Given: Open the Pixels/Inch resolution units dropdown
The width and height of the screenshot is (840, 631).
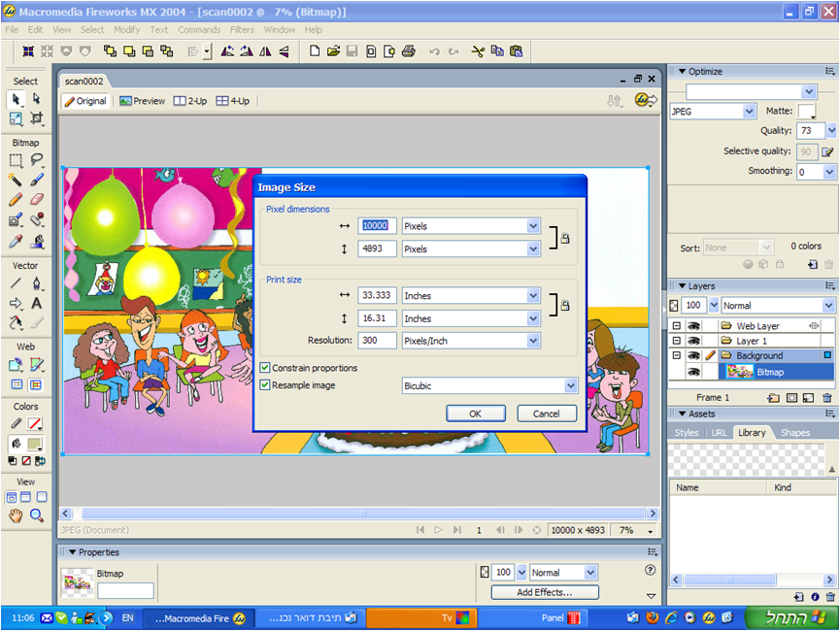Looking at the screenshot, I should 533,341.
